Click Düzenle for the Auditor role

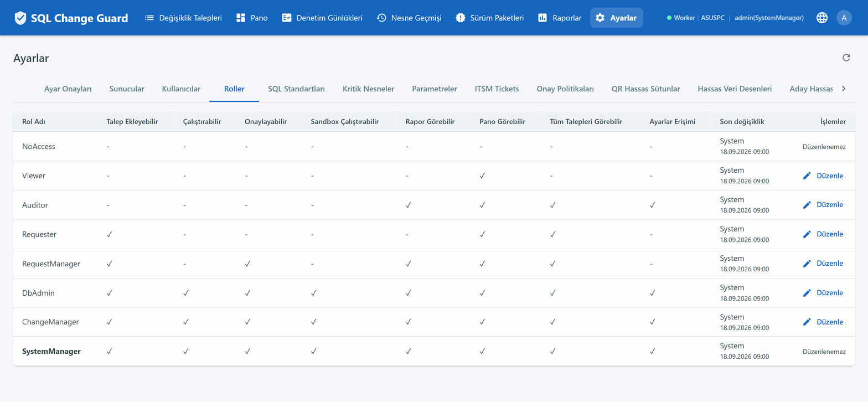pos(823,205)
